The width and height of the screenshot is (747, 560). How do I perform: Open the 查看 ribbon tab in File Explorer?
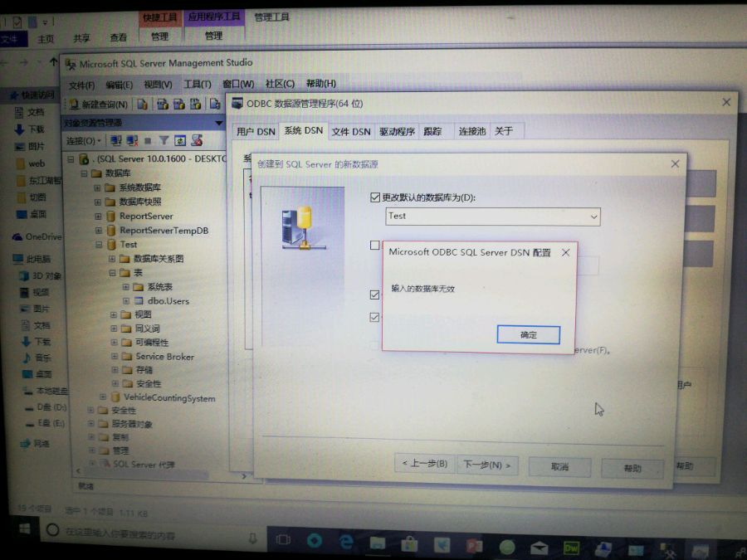pyautogui.click(x=118, y=37)
